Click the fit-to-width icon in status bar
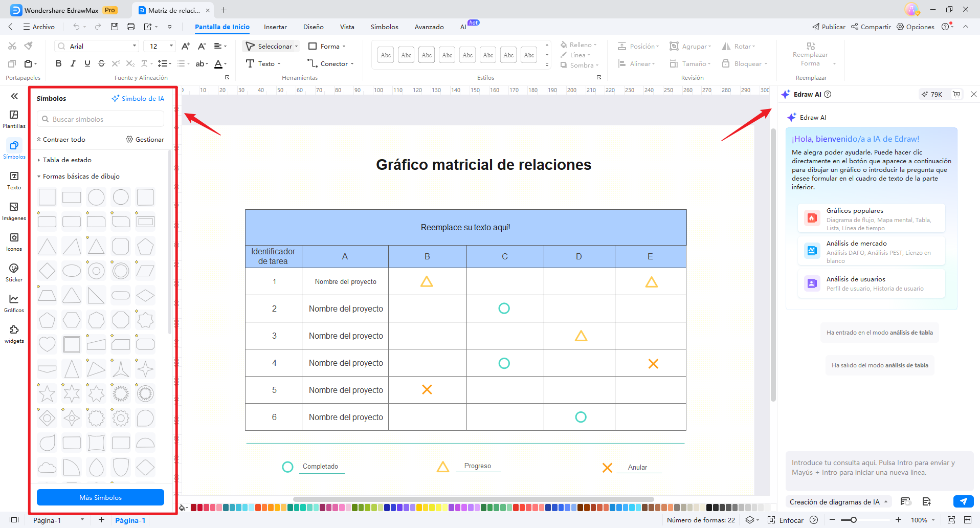The height and width of the screenshot is (528, 980). click(x=968, y=520)
